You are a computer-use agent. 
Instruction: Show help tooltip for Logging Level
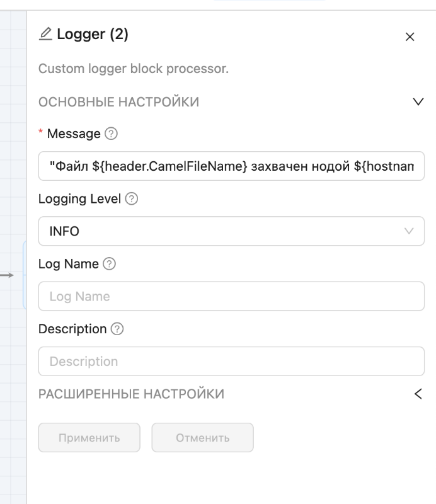pos(132,199)
